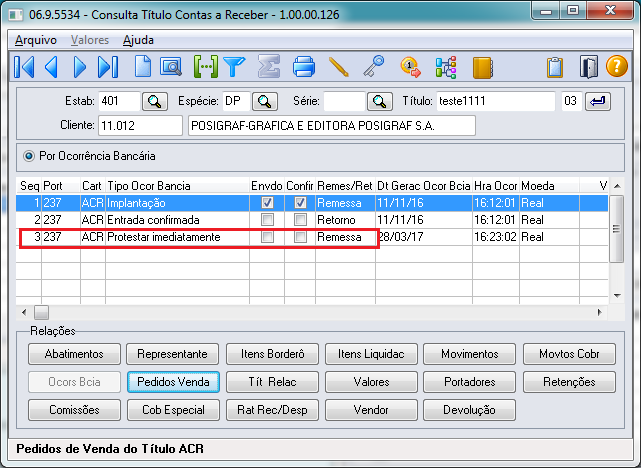Open lookup for the Espécie field
Viewport: 641px width, 468px height.
pyautogui.click(x=265, y=101)
